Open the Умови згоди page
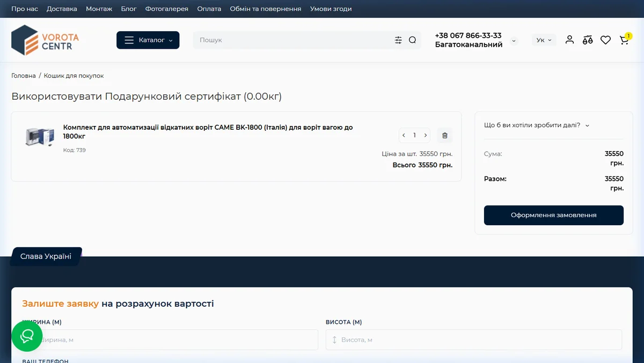 point(331,9)
